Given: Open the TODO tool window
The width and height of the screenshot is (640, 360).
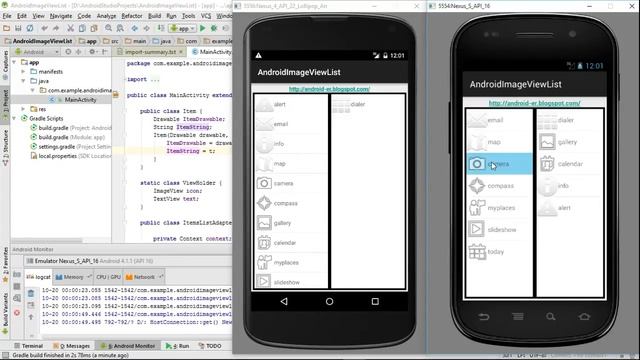Looking at the screenshot, I should pos(210,346).
